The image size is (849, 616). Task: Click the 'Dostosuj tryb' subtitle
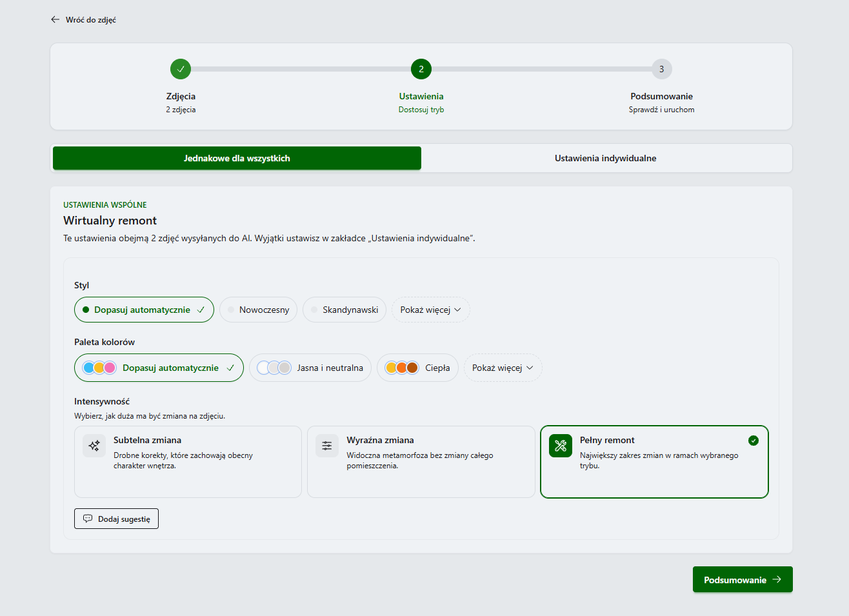tap(421, 110)
